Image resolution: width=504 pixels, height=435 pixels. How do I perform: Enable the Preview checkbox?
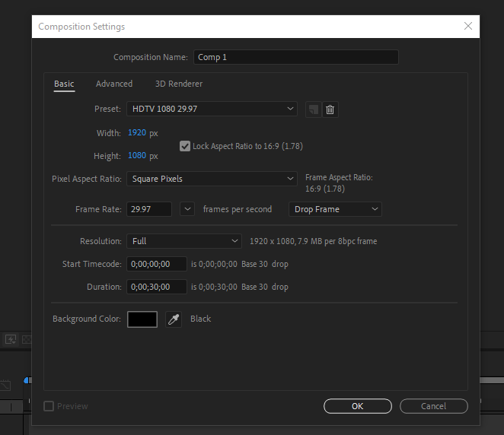pyautogui.click(x=49, y=406)
